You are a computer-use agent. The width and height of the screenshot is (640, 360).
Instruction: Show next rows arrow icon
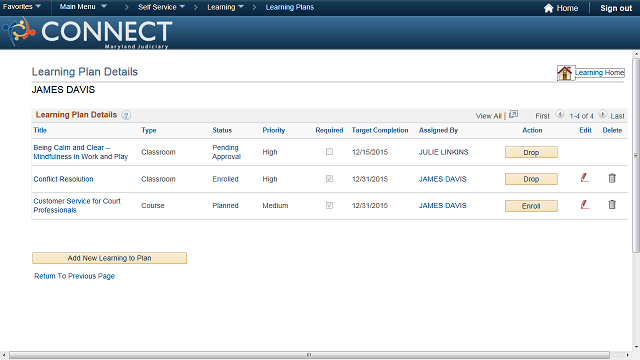602,115
